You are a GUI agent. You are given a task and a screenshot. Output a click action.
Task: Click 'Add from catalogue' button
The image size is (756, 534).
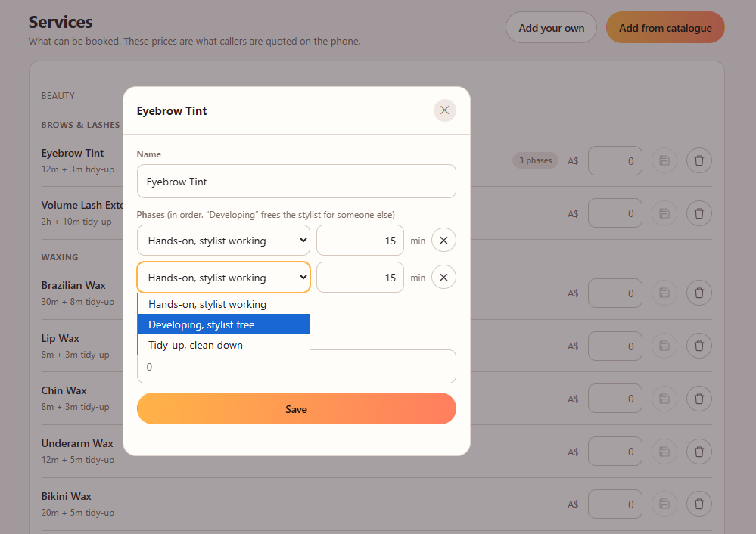tap(665, 27)
